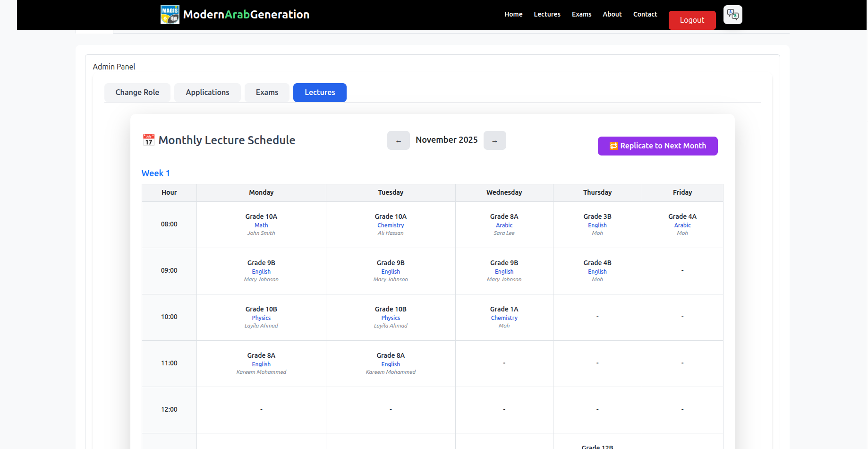This screenshot has height=449, width=868.
Task: Click Replicate to Next Month button
Action: (x=657, y=146)
